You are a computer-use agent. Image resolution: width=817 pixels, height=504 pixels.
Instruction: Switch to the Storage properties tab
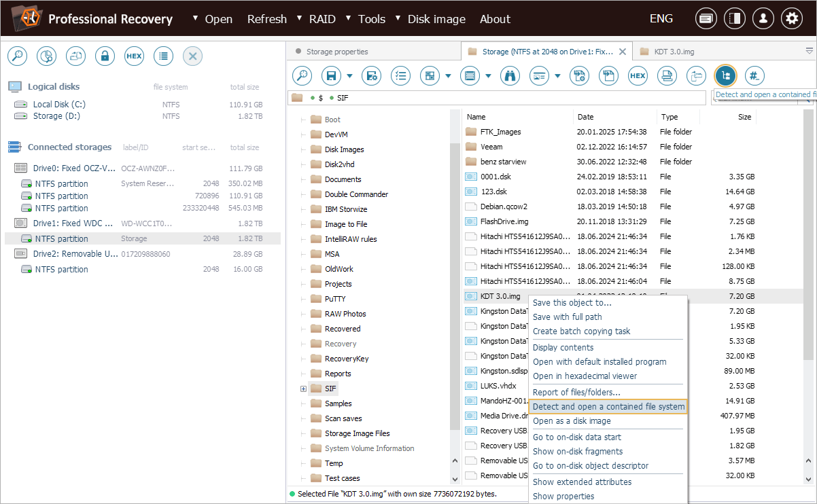[x=336, y=52]
